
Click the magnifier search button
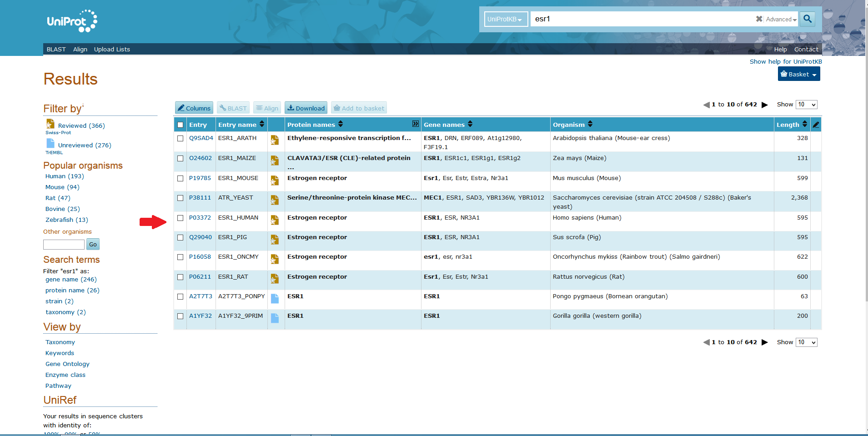(808, 19)
